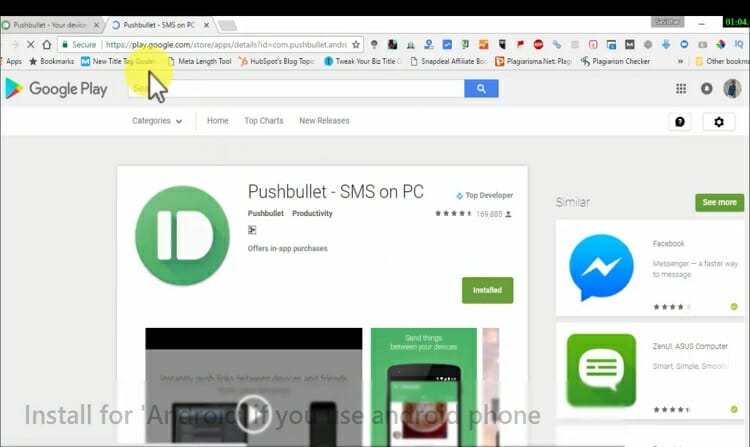This screenshot has width=750, height=447.
Task: Open Plagiarism Checker bookmark
Action: click(616, 61)
